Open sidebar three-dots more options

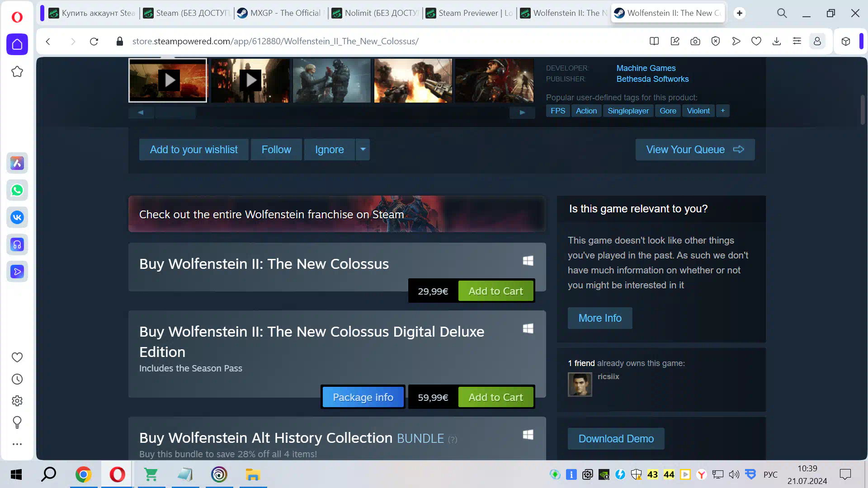coord(17,444)
